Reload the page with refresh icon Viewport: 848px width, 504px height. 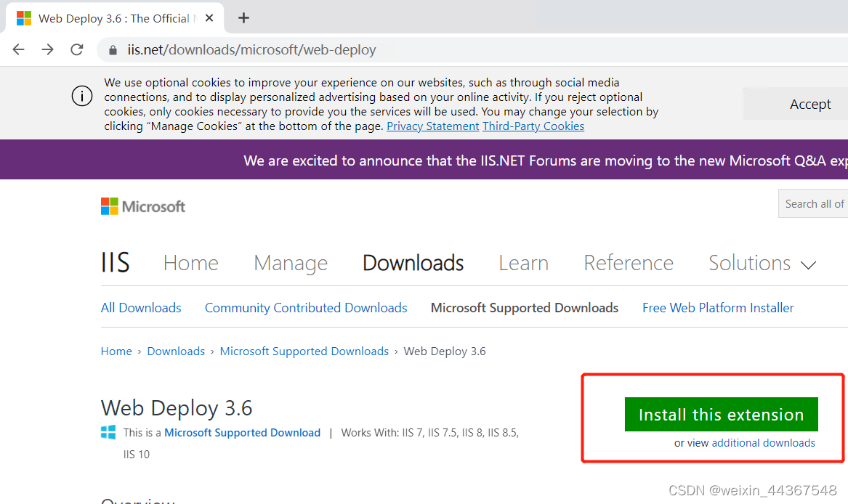77,50
